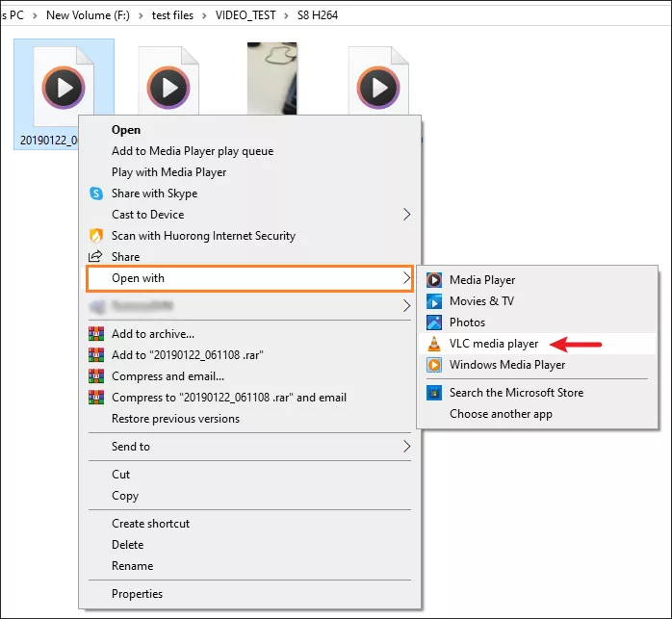Click the Photos app icon
The height and width of the screenshot is (619, 672).
pos(433,322)
